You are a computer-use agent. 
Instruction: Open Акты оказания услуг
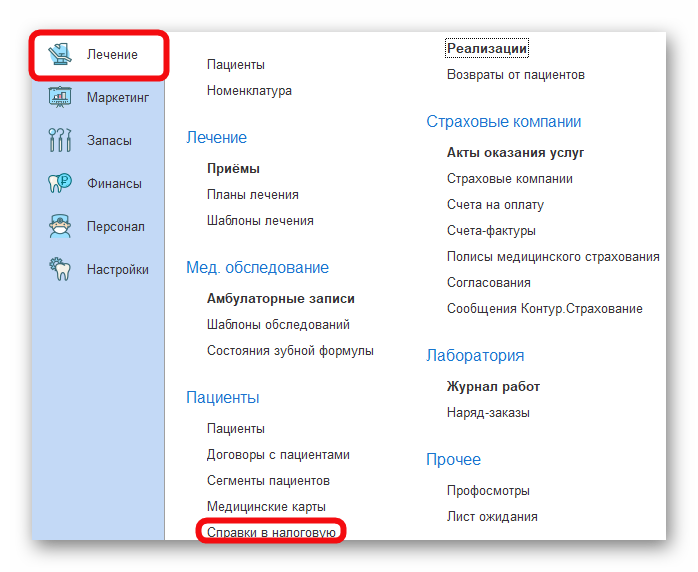[x=515, y=153]
